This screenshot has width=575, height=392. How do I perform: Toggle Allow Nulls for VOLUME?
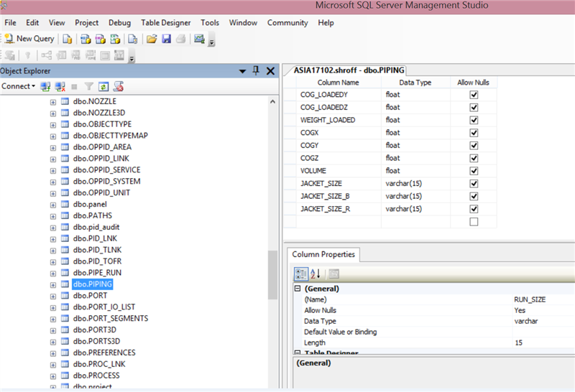click(474, 171)
